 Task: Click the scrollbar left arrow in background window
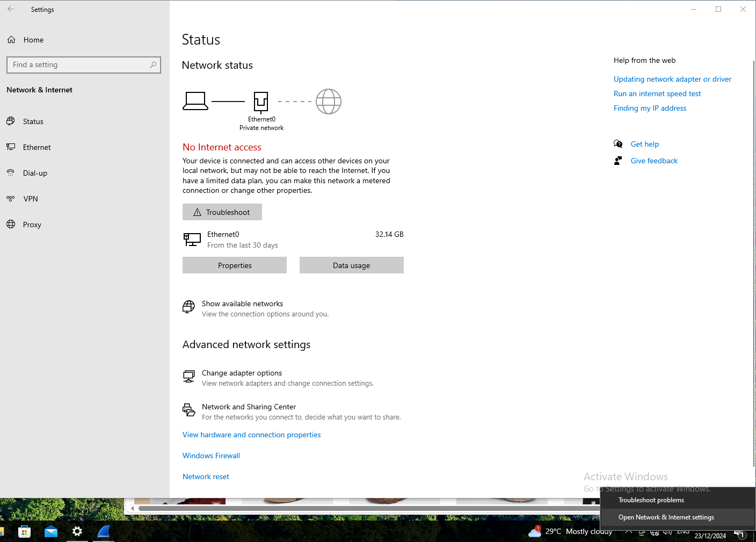(132, 508)
